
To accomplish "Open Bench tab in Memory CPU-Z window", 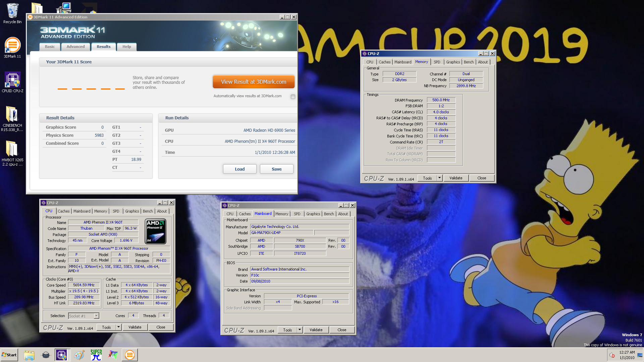I will [x=469, y=62].
